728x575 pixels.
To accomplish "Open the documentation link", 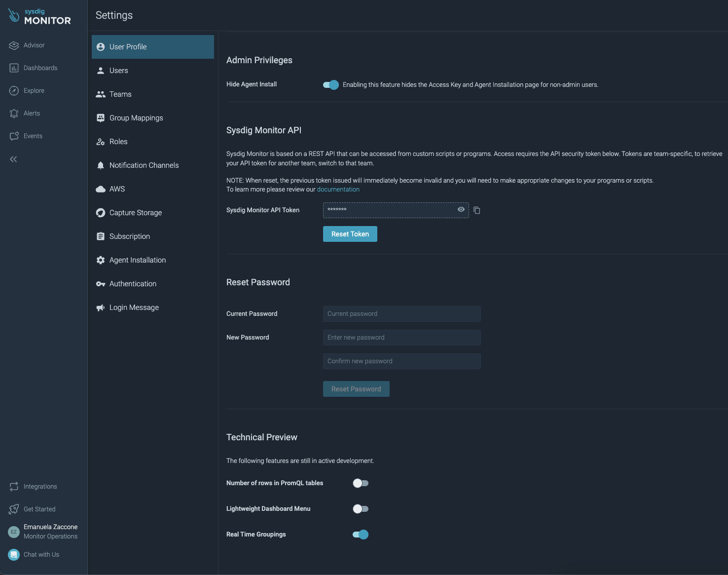I will pyautogui.click(x=338, y=190).
